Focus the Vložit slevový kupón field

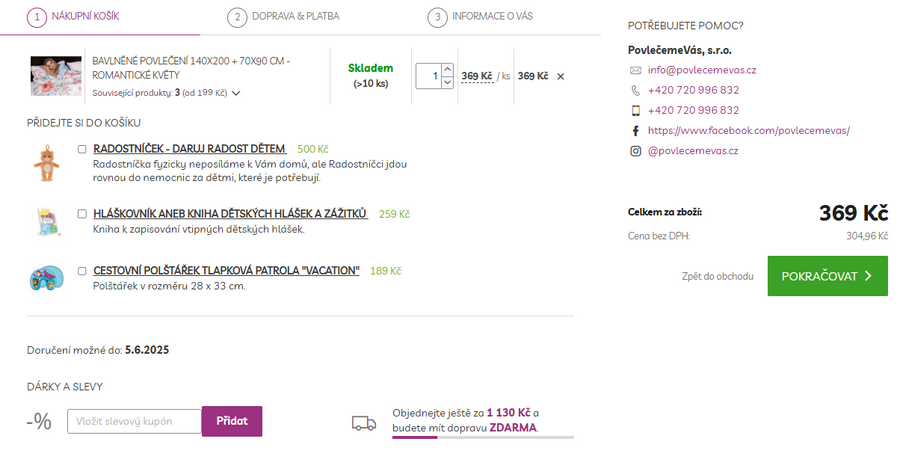(134, 421)
